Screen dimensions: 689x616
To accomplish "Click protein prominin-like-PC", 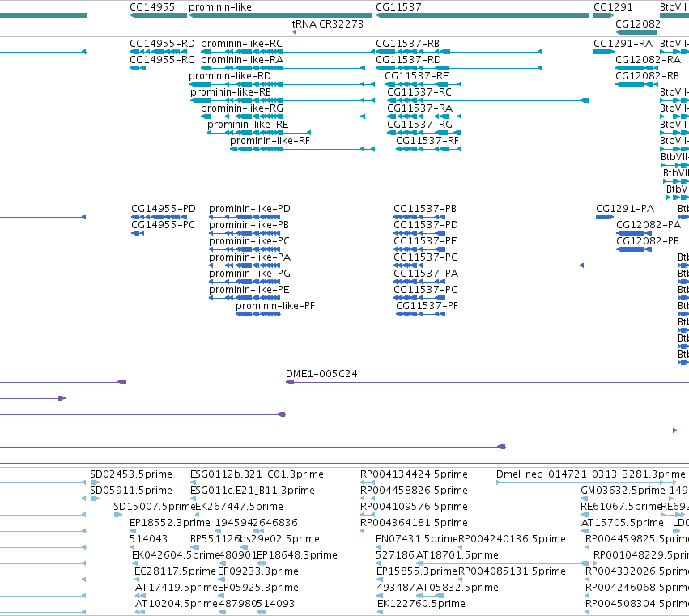I will [x=245, y=249].
